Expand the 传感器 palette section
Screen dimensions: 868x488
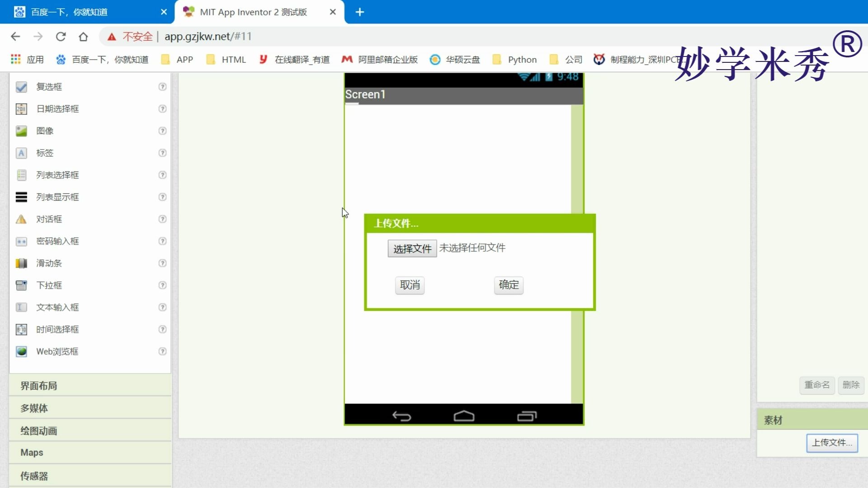(x=90, y=476)
